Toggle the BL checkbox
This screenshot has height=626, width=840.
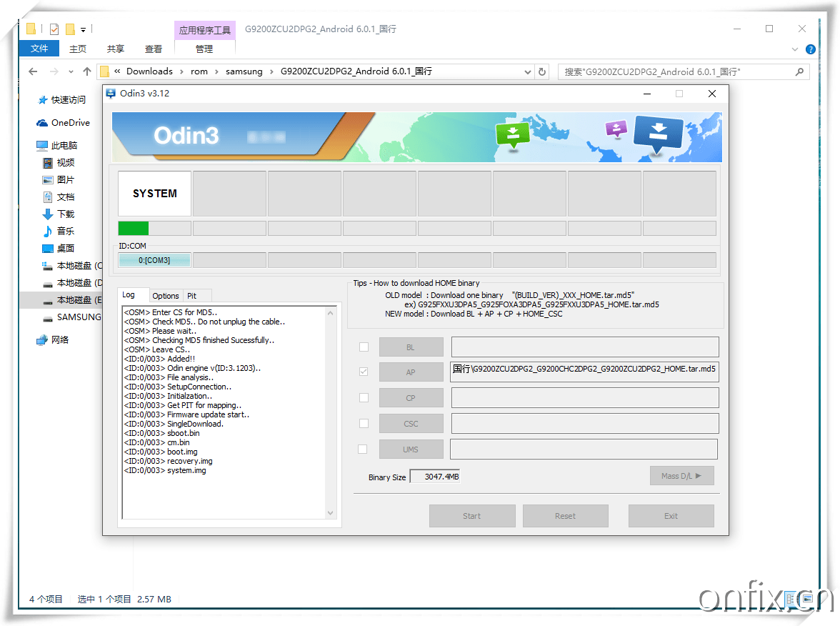[364, 347]
